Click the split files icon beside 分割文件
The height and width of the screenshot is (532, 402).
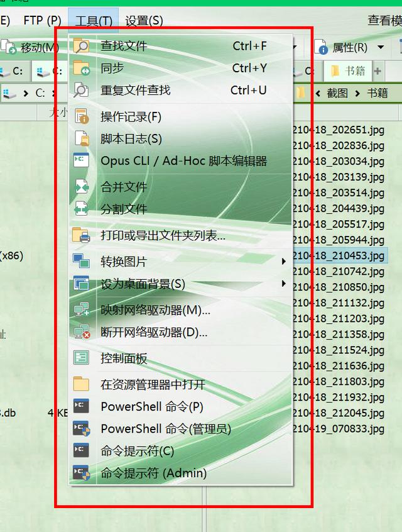[x=81, y=209]
